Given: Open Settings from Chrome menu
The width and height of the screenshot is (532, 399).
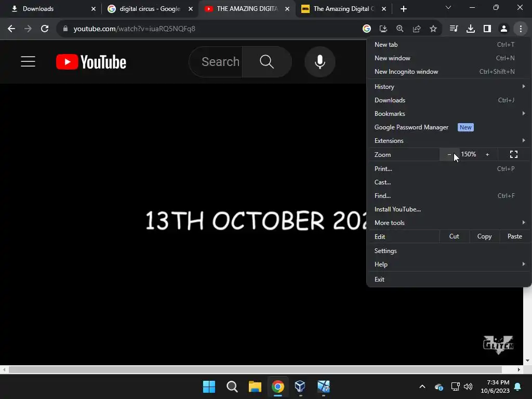Looking at the screenshot, I should [448, 251].
